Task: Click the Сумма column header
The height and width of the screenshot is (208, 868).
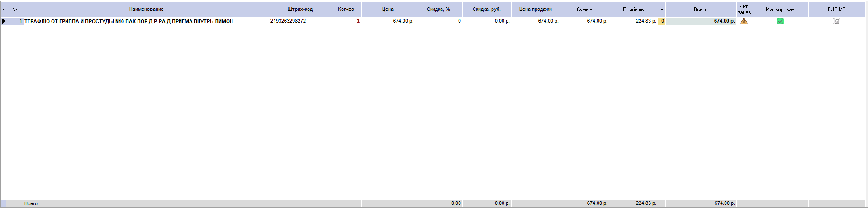Action: click(x=584, y=9)
